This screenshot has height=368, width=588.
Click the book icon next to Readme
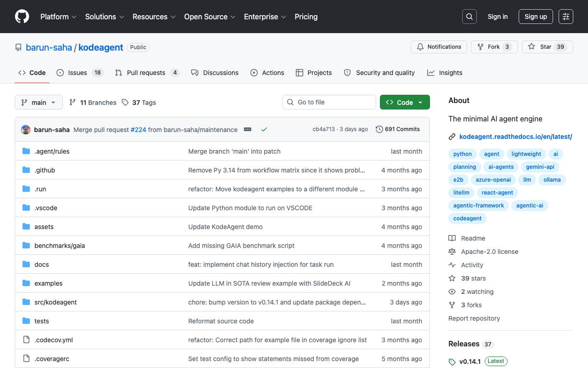452,238
